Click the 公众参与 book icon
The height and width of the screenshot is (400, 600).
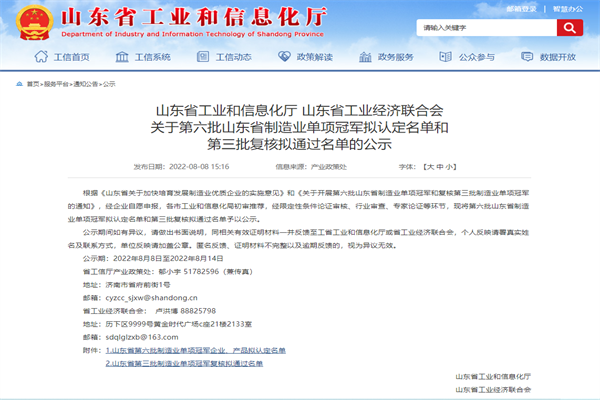[446, 57]
